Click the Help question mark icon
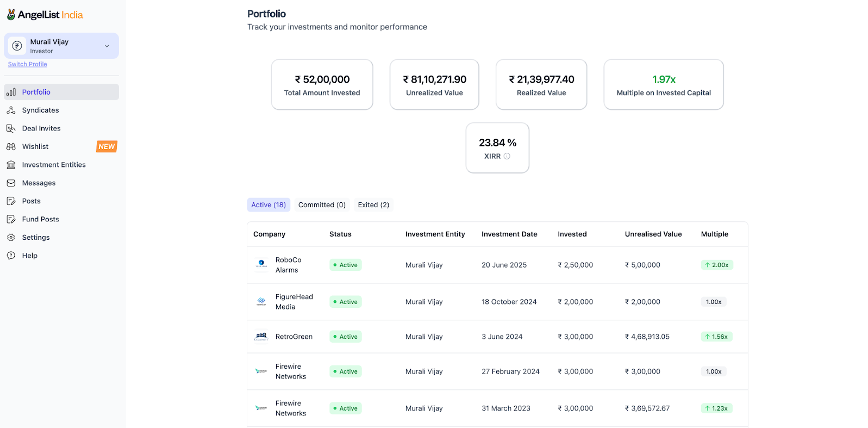 click(11, 256)
